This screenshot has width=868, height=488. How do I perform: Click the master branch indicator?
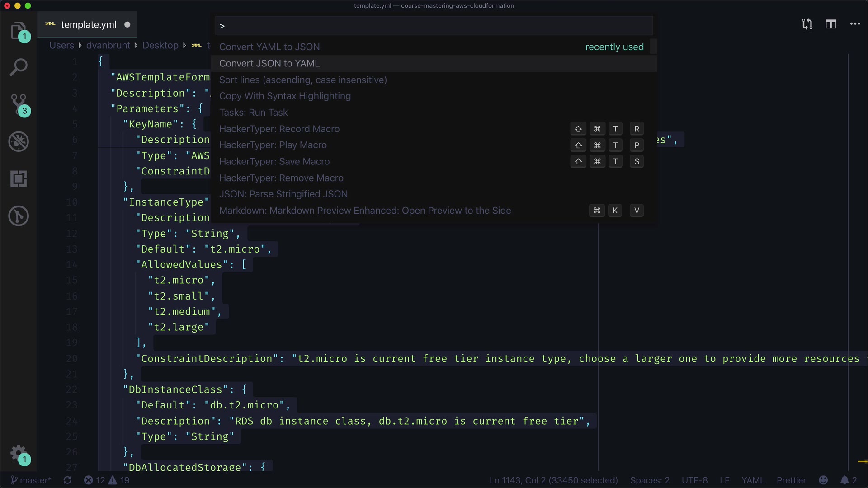31,480
